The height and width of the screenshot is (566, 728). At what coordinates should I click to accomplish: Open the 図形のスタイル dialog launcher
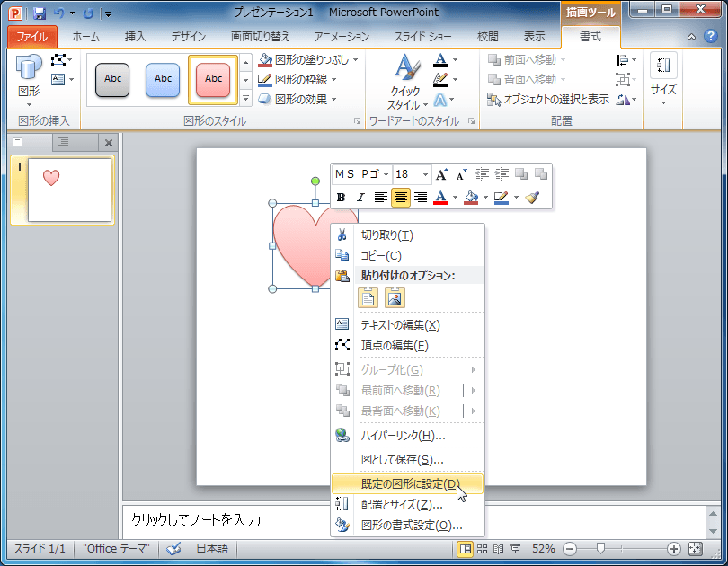357,121
